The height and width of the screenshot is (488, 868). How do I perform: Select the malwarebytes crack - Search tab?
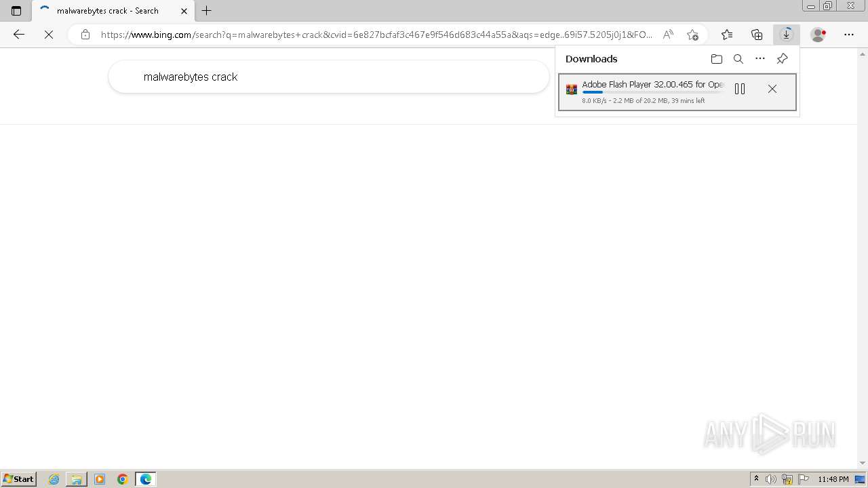point(113,11)
